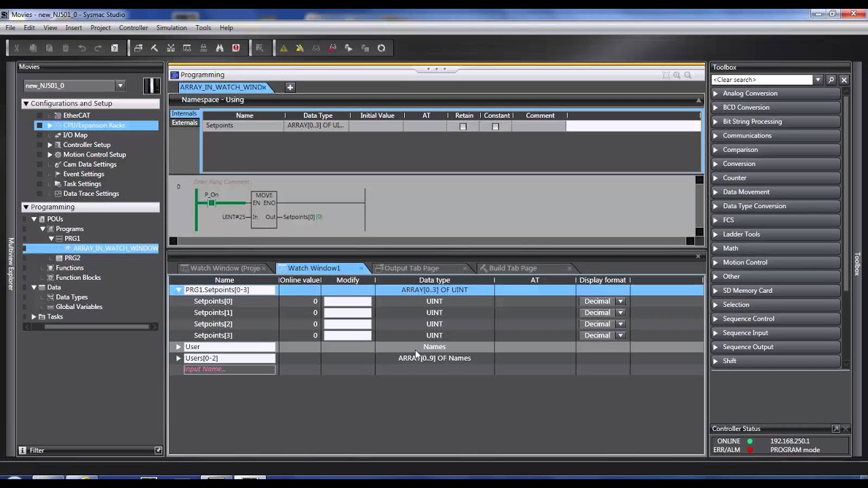
Task: Click zoom in icon in Programming header
Action: pyautogui.click(x=677, y=75)
